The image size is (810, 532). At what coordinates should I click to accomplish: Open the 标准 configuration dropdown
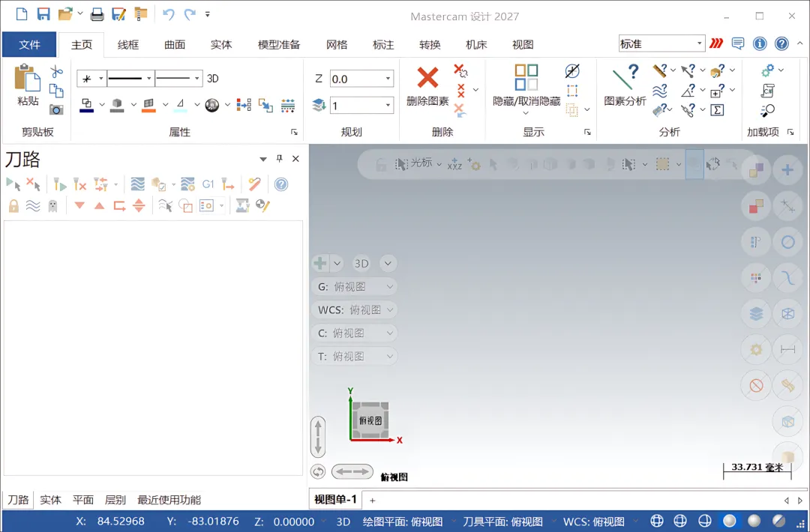tap(700, 44)
